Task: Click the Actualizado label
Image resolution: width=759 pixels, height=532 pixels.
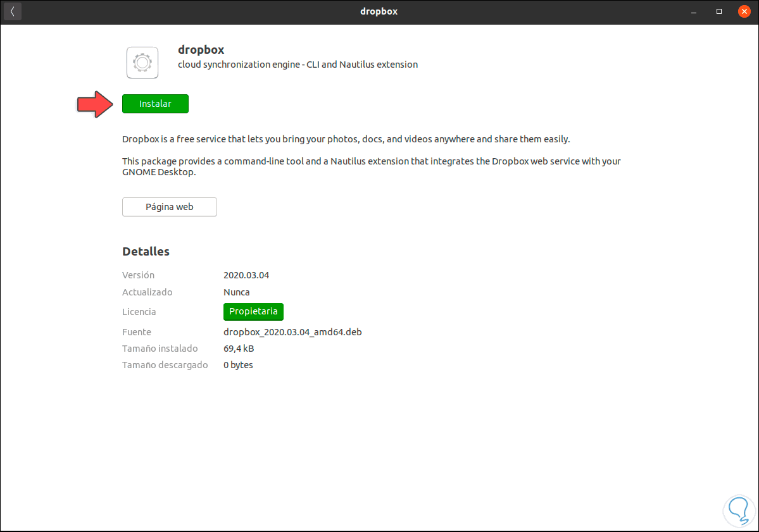Action: click(147, 292)
